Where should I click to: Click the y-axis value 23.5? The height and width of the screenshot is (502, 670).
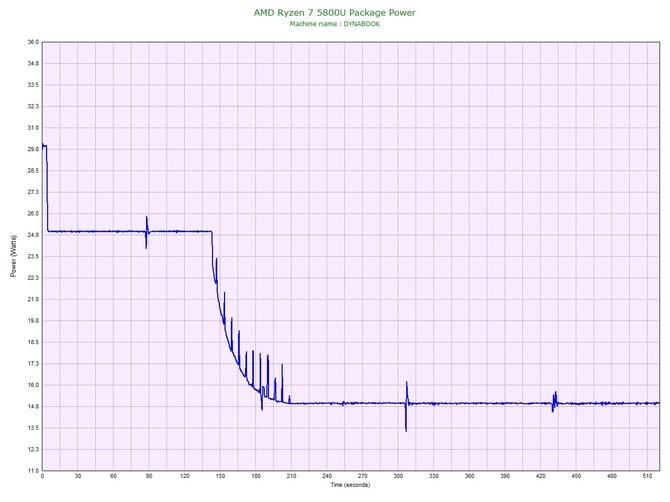pyautogui.click(x=33, y=256)
